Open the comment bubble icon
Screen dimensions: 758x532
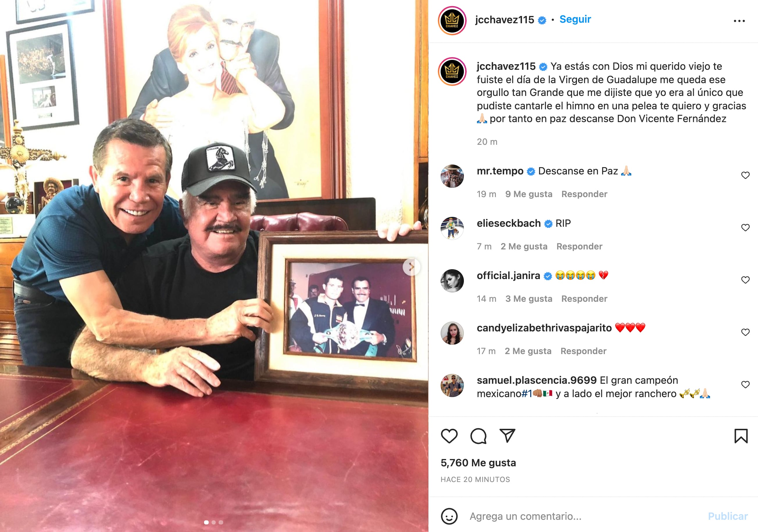click(478, 436)
